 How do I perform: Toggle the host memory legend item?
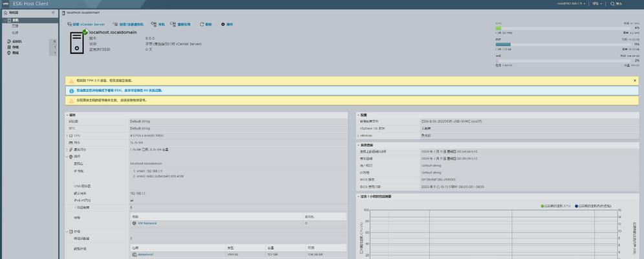point(593,205)
